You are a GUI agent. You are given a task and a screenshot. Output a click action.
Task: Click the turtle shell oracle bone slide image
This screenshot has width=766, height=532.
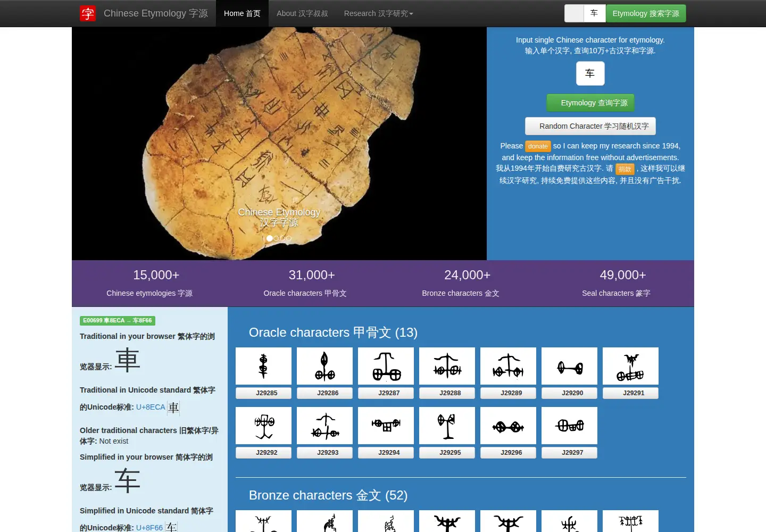pos(279,144)
